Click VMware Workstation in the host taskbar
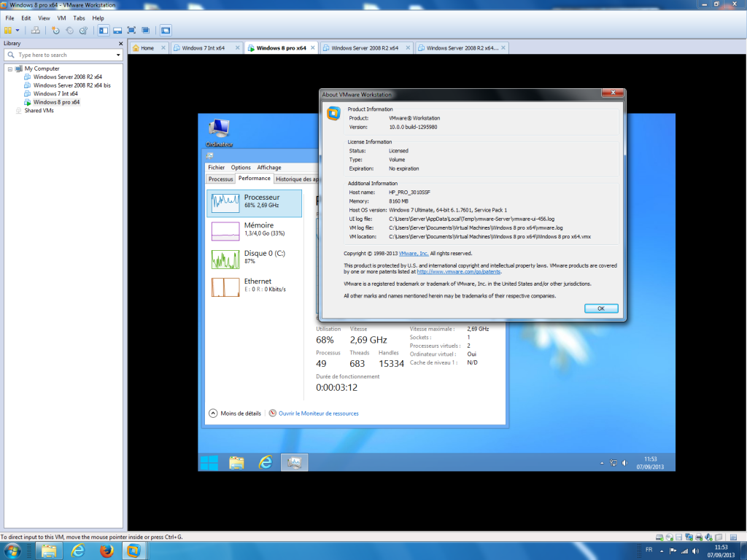Screen dimensions: 747x560 134,551
